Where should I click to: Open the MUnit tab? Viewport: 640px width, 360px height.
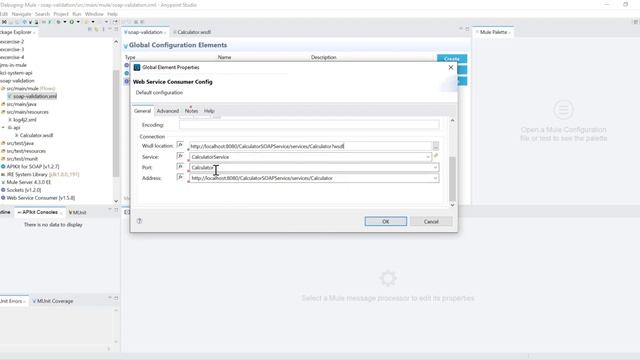78,212
